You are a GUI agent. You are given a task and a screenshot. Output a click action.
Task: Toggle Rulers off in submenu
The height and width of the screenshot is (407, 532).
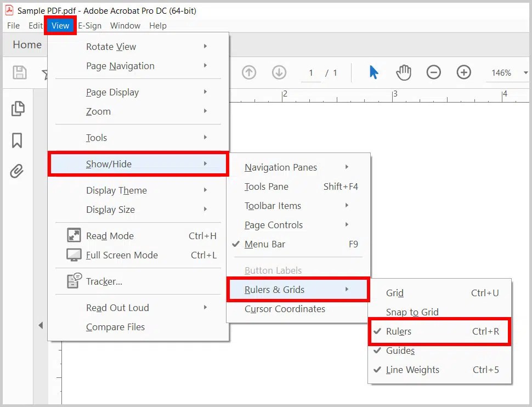coord(439,331)
